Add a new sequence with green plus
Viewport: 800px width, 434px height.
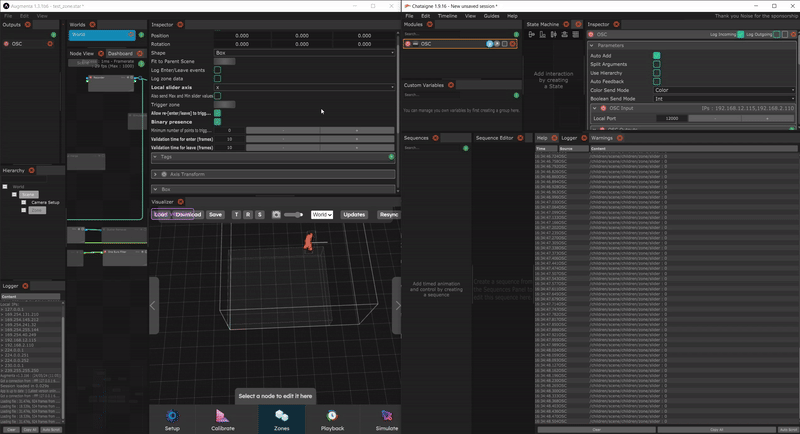click(466, 147)
